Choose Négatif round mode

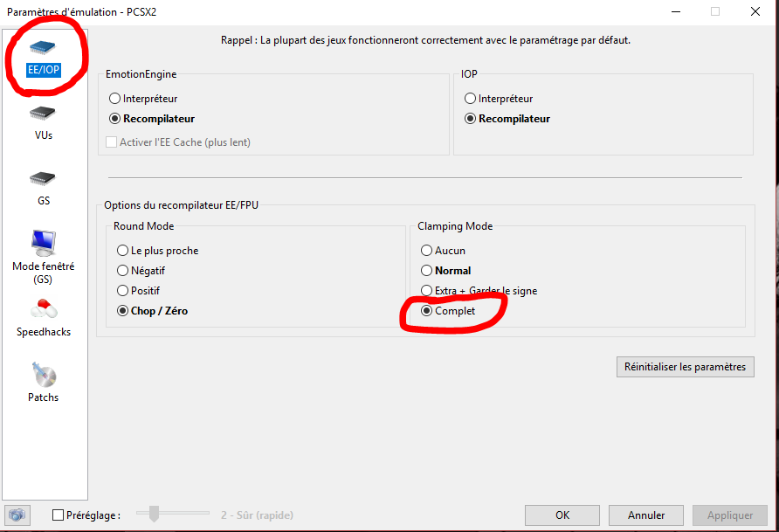[123, 271]
